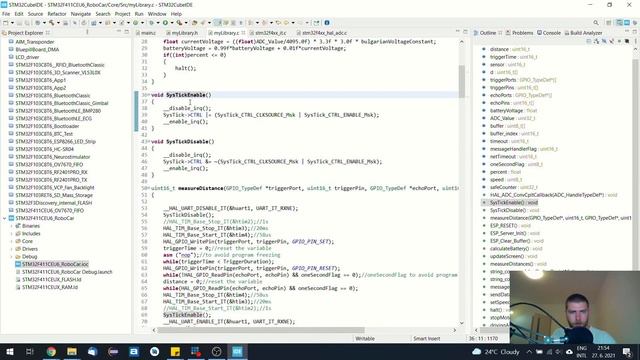This screenshot has height=360, width=640.
Task: Maximize the editor area
Action: [x=465, y=32]
